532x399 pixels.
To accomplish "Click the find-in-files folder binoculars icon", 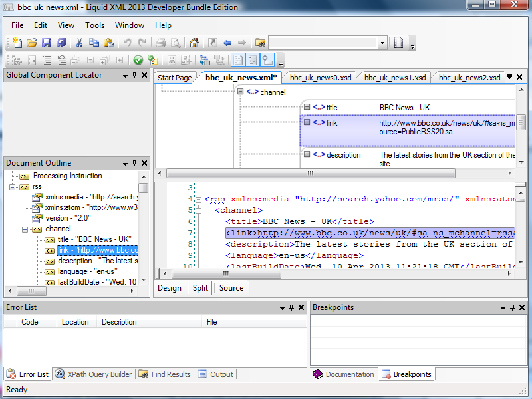I will [x=260, y=43].
